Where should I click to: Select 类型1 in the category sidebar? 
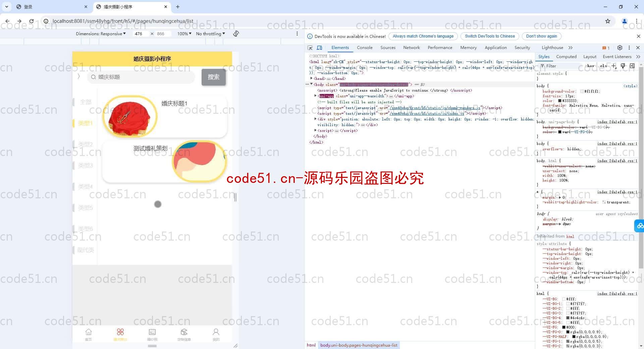tap(85, 123)
